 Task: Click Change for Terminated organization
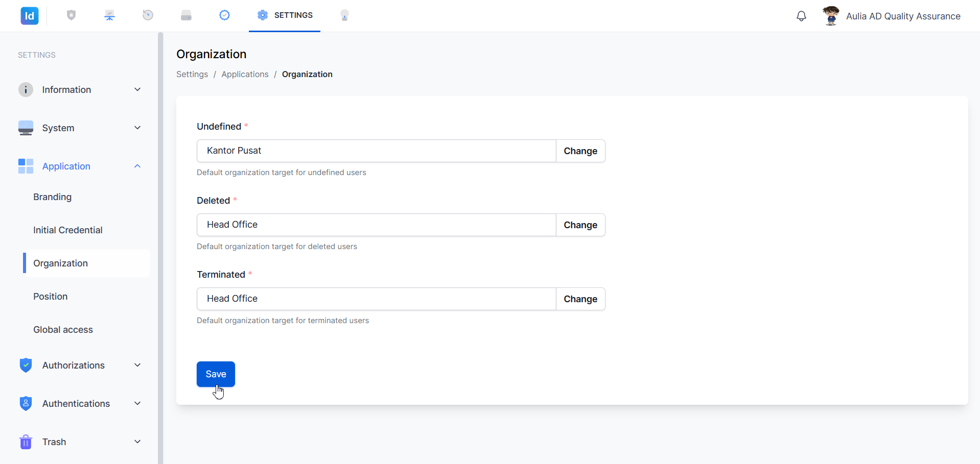point(580,299)
